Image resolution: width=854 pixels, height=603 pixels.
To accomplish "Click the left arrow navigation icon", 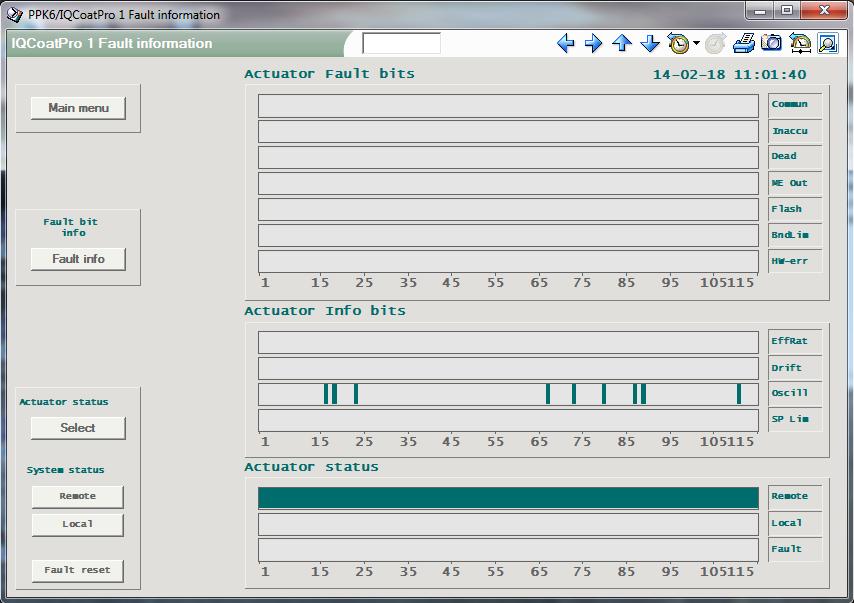I will coord(566,43).
